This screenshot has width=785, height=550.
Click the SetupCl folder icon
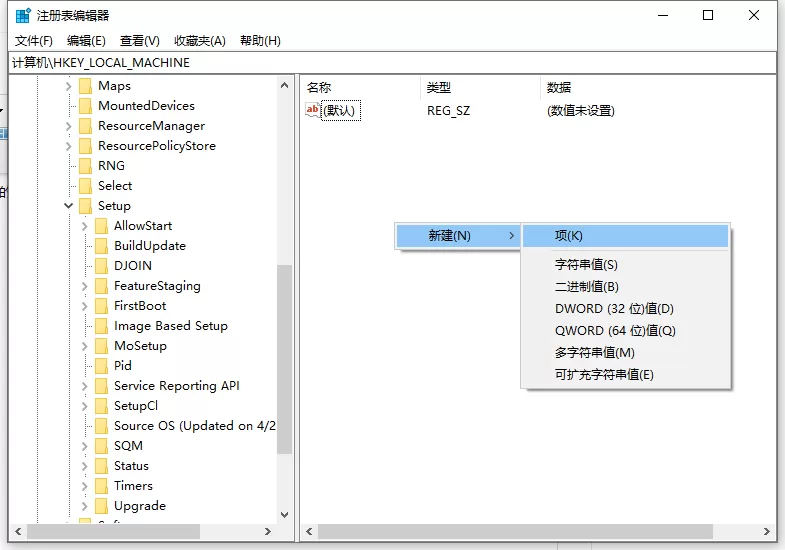point(102,406)
